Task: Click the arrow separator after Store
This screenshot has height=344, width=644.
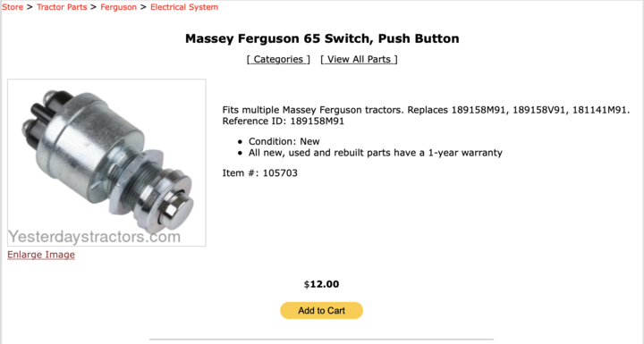Action: [x=30, y=7]
